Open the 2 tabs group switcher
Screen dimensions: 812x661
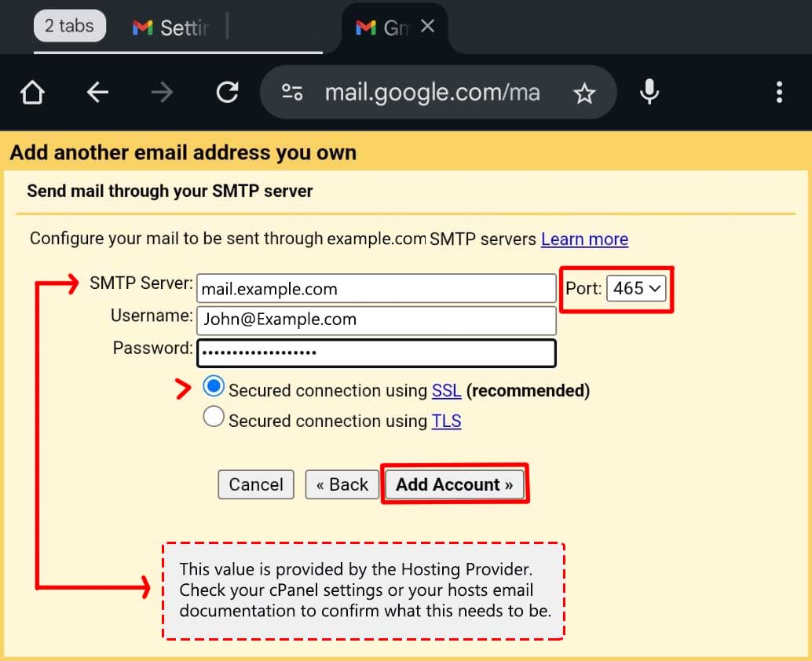[69, 26]
